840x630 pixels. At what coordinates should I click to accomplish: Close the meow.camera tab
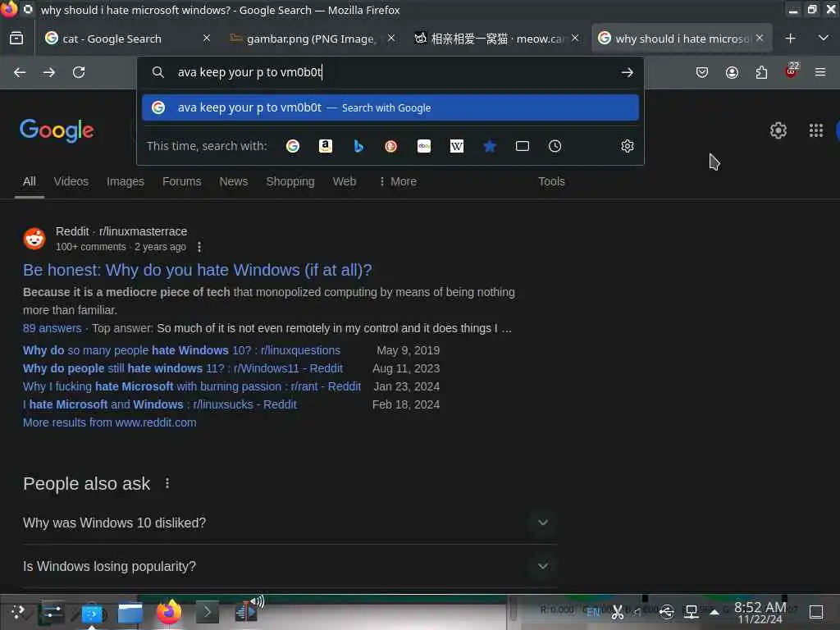click(x=575, y=38)
